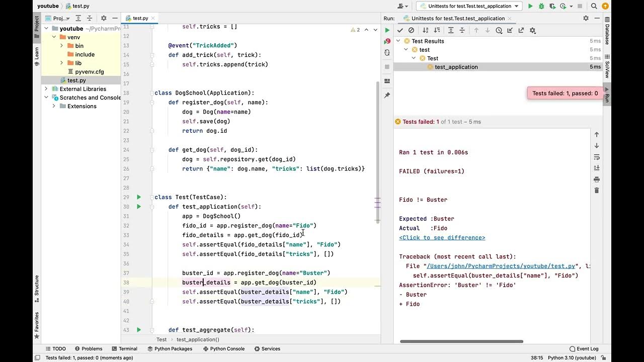The width and height of the screenshot is (644, 362).
Task: Open the search everywhere magnifier
Action: 594,6
